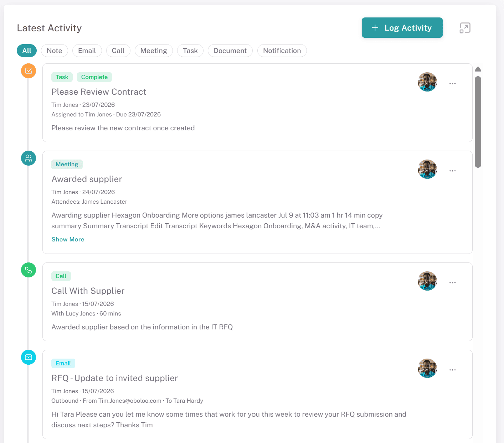Click the teal meeting timeline icon
This screenshot has height=443, width=504.
coord(29,158)
